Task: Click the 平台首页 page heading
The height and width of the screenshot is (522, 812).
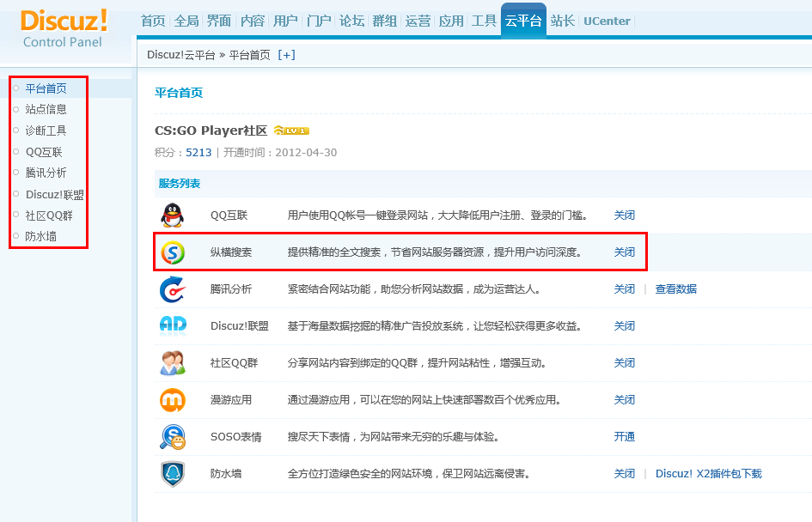Action: [179, 93]
